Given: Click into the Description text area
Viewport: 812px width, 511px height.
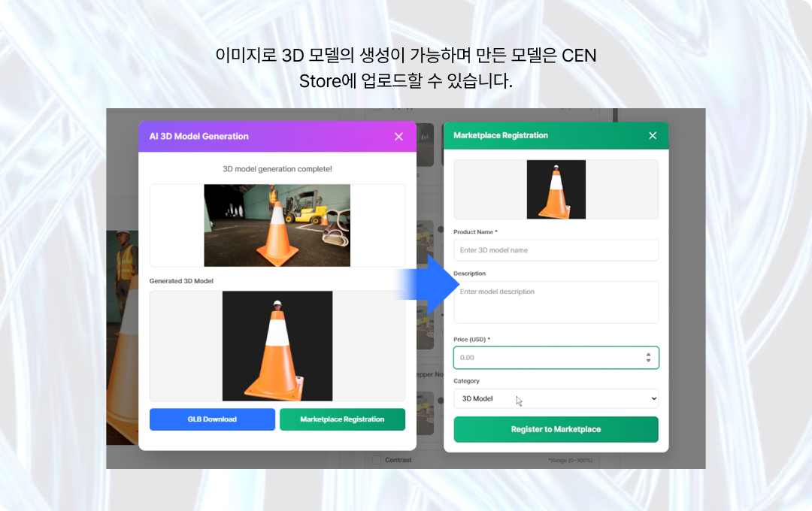Looking at the screenshot, I should coord(556,302).
